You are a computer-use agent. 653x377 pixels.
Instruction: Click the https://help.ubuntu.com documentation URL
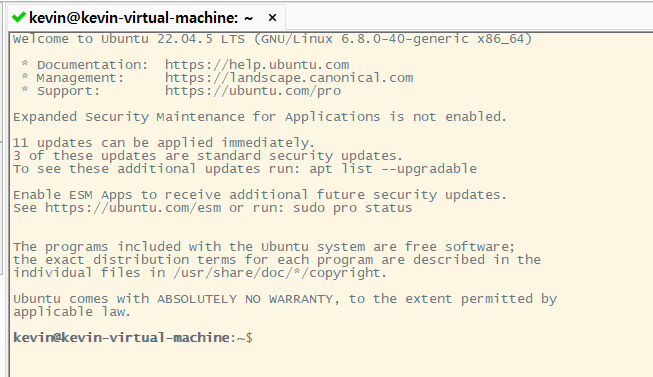tap(257, 65)
